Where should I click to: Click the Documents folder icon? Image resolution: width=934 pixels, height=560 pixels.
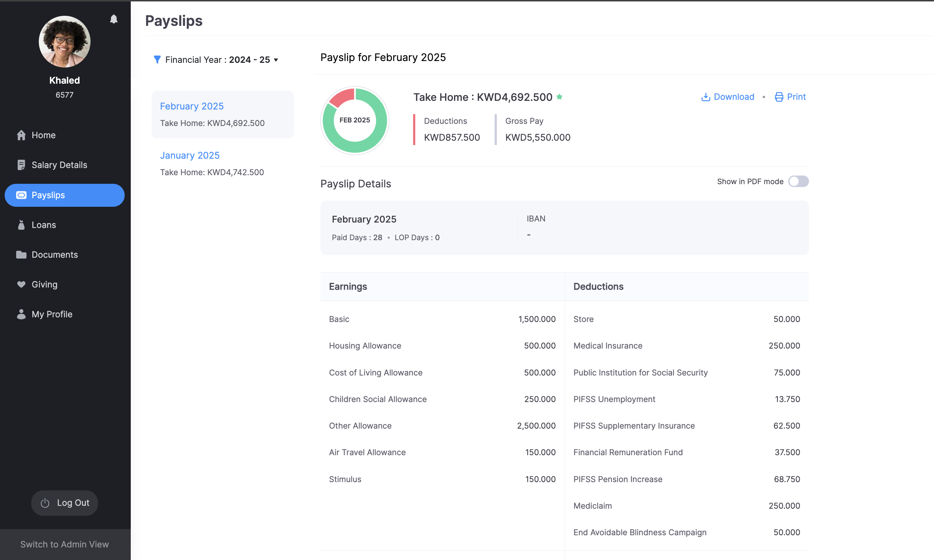[21, 255]
